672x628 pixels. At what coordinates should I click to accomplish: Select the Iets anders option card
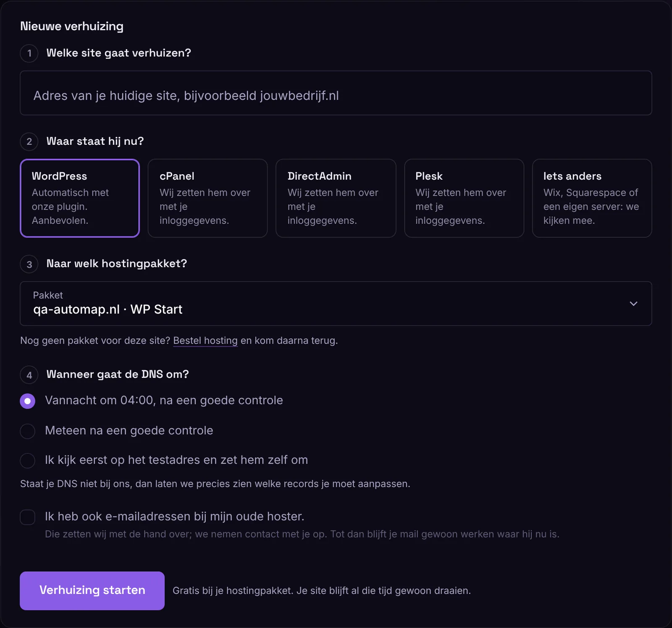pos(592,198)
